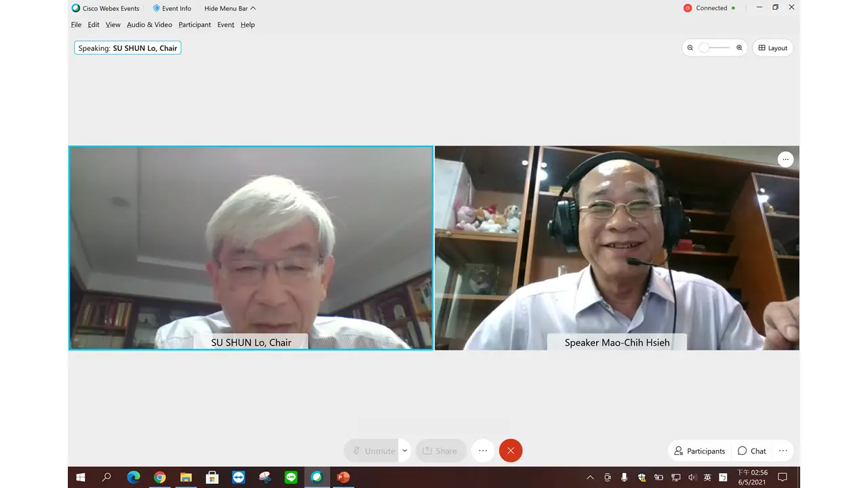Image resolution: width=868 pixels, height=488 pixels.
Task: Open the Chat panel
Action: (x=751, y=451)
